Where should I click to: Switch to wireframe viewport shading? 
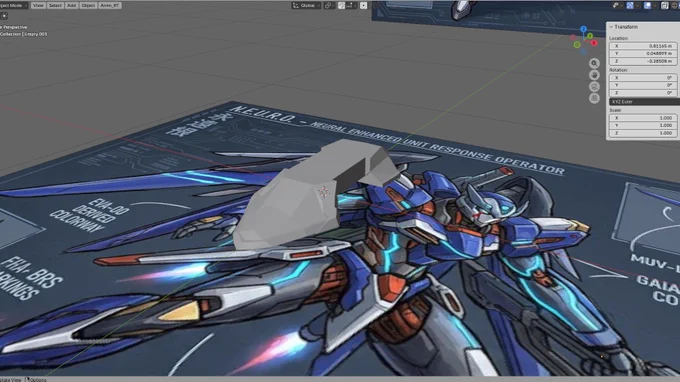click(x=675, y=5)
